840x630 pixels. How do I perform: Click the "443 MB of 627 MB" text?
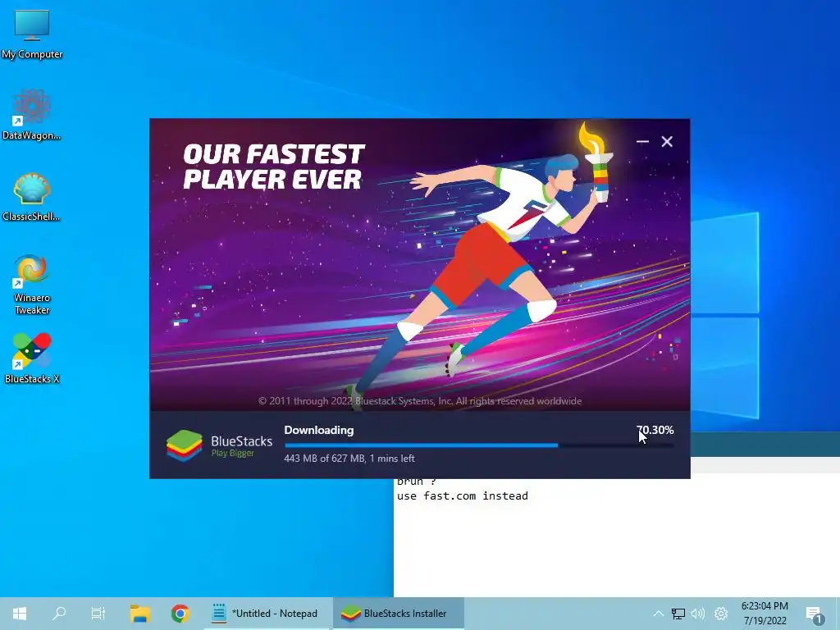[x=324, y=458]
